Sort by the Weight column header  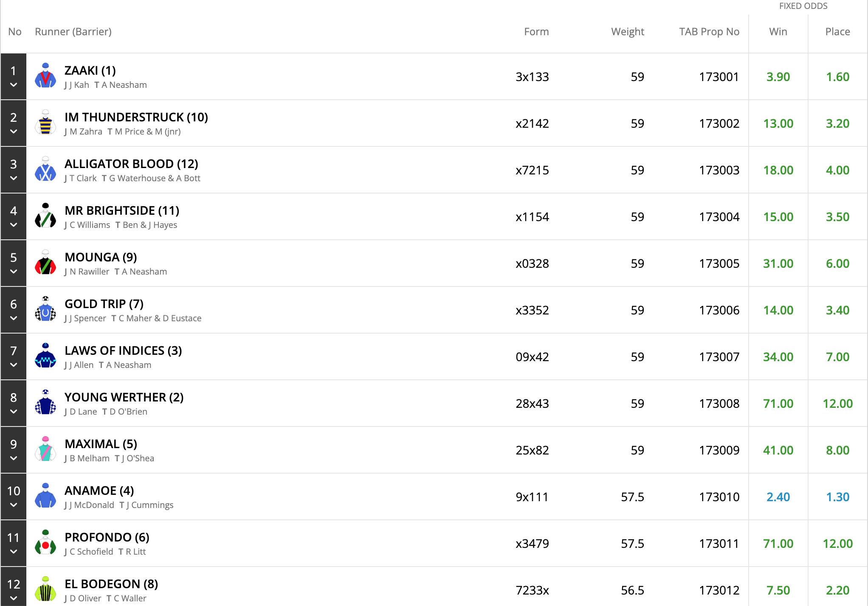click(627, 32)
